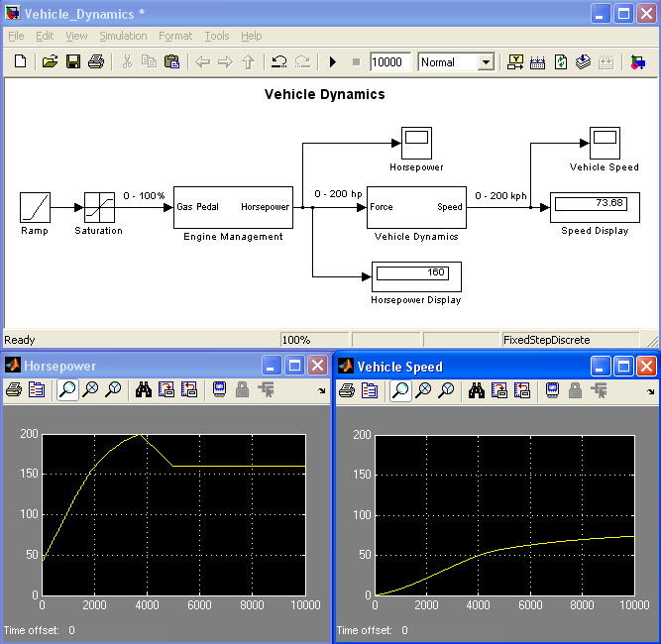Toggle Zoom tool in Horsepower scope
This screenshot has height=644, width=661.
[x=67, y=389]
